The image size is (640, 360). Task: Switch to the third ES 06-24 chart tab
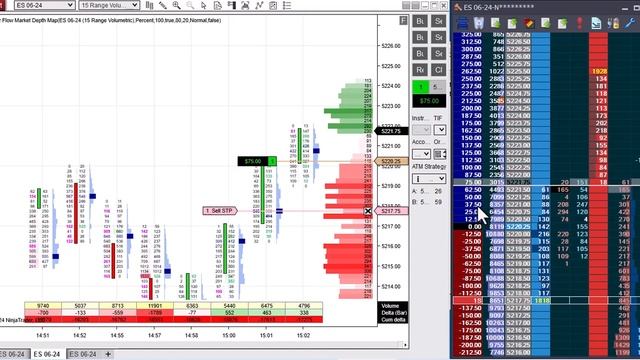point(83,354)
